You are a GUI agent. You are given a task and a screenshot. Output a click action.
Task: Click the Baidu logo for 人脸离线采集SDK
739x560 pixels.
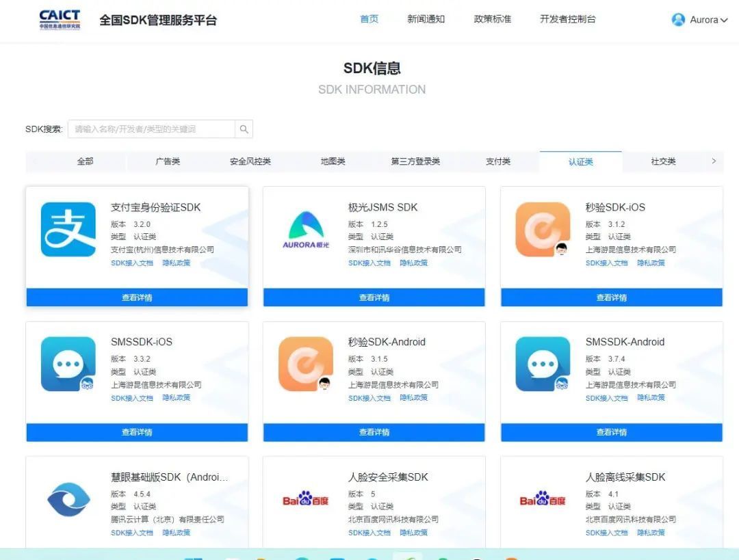[543, 498]
